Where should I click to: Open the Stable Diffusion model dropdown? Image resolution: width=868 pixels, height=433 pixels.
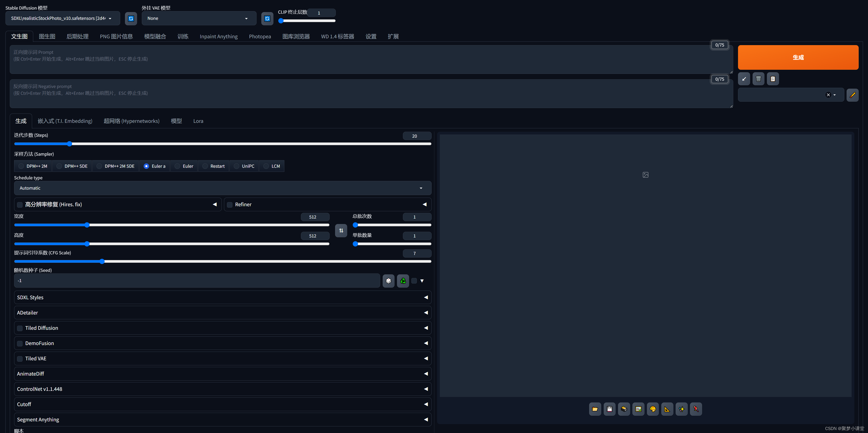(63, 18)
